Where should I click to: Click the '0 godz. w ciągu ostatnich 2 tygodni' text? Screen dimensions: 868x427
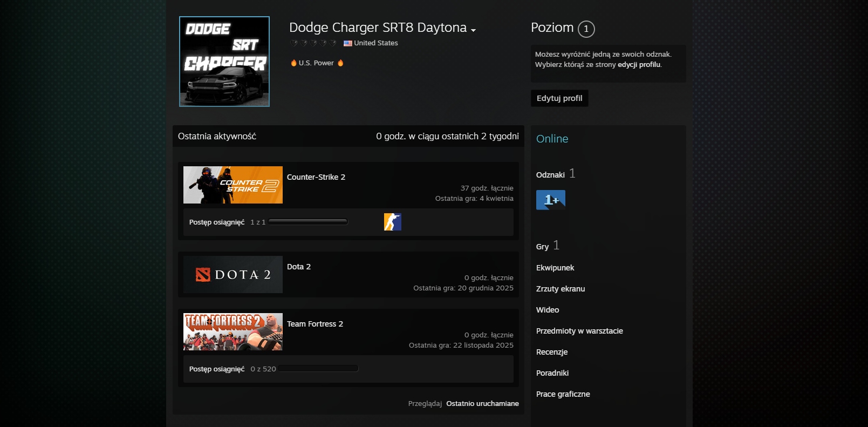[x=447, y=136]
